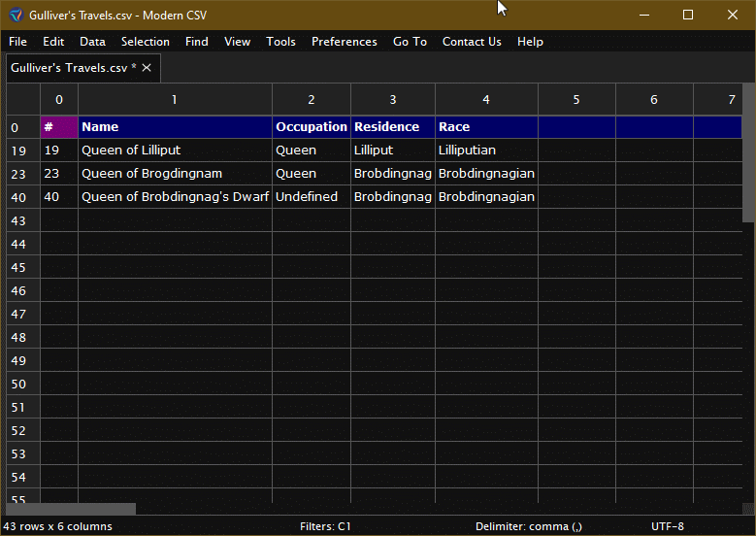756x536 pixels.
Task: Select the 'Lilliputian' race cell
Action: [x=486, y=151]
